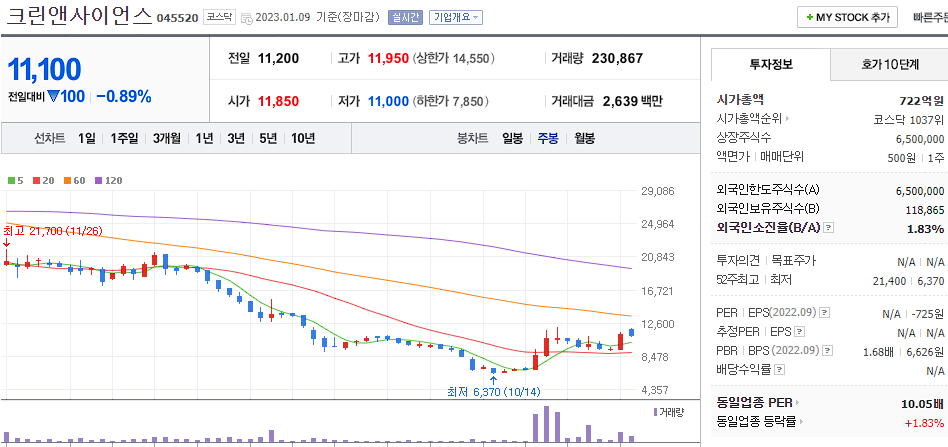Open help icon next to PBR BPS(2022.09)

tap(828, 350)
